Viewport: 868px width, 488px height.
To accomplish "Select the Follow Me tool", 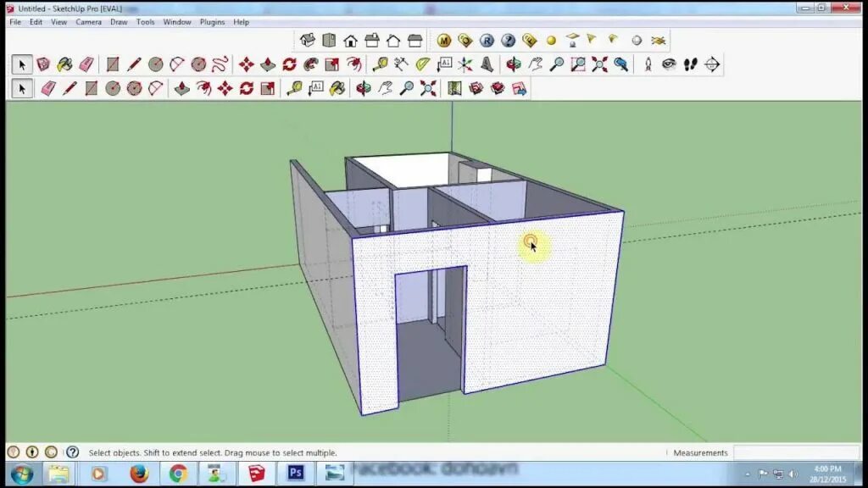I will (x=311, y=64).
